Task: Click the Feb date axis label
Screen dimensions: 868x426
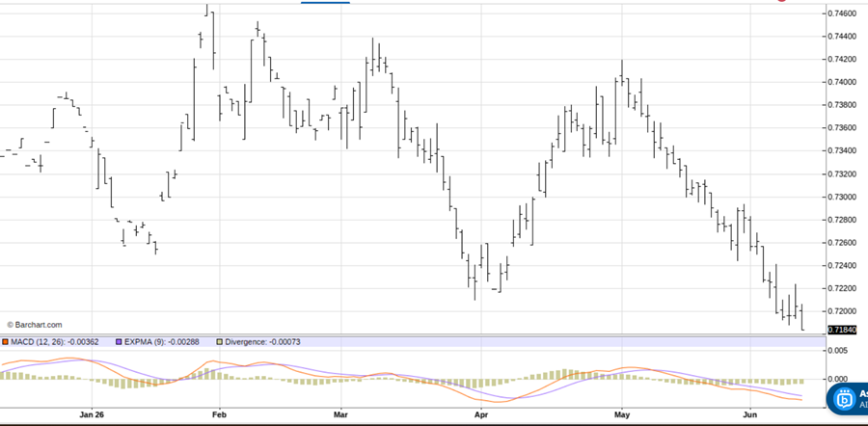Action: (220, 414)
